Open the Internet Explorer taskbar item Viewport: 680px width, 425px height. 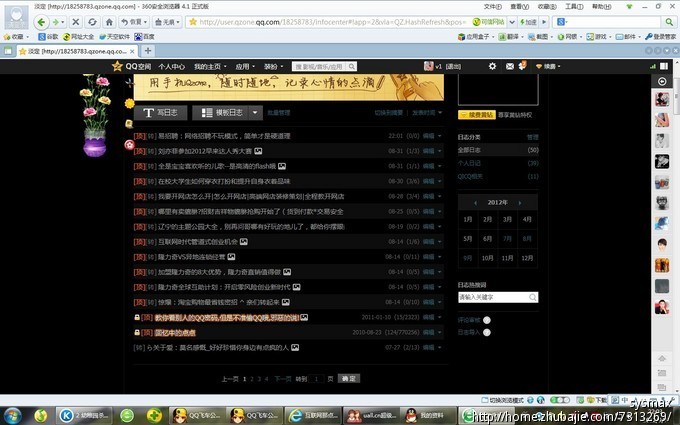(313, 415)
